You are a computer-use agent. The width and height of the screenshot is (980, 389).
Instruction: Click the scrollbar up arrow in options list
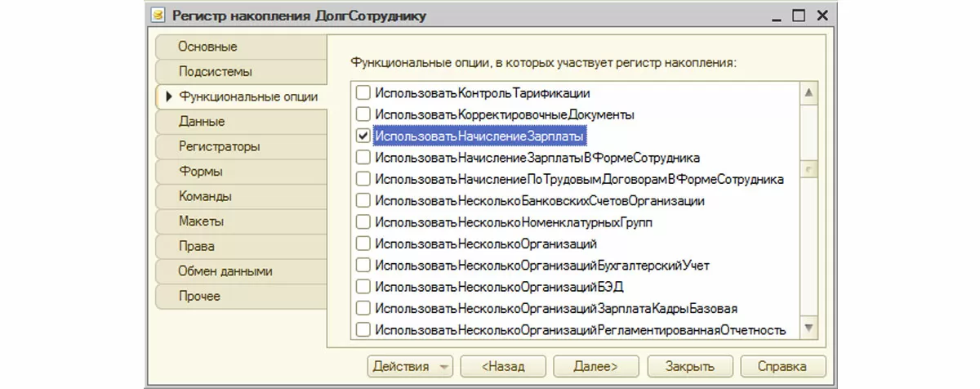pyautogui.click(x=809, y=92)
